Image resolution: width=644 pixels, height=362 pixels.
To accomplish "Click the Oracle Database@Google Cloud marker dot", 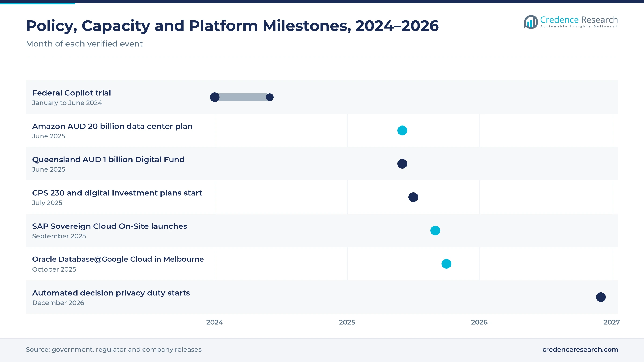I will pos(447,264).
